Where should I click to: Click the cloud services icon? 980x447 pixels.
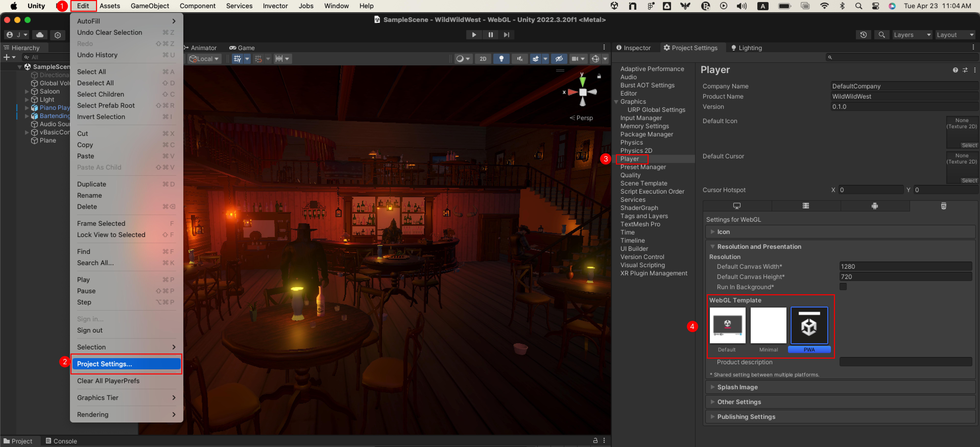40,35
